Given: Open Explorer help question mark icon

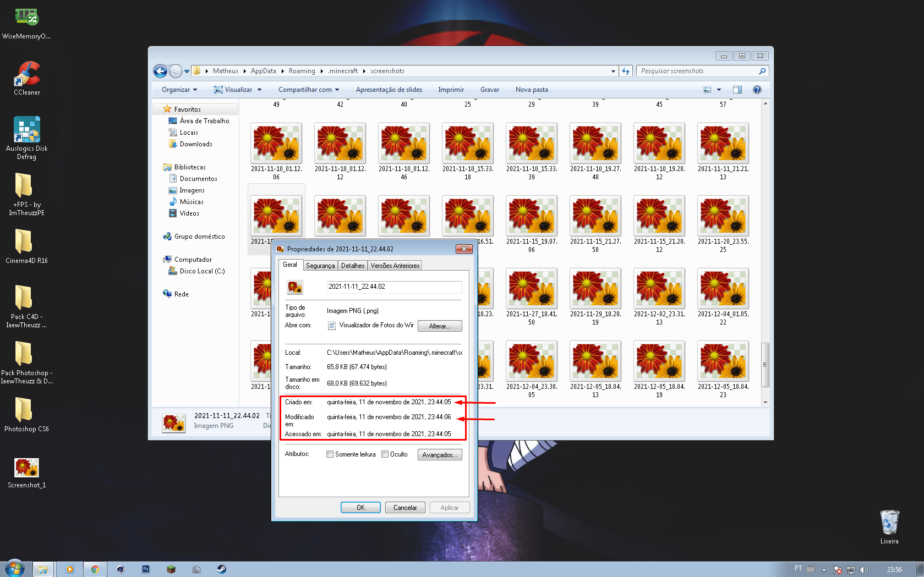Looking at the screenshot, I should (x=757, y=90).
